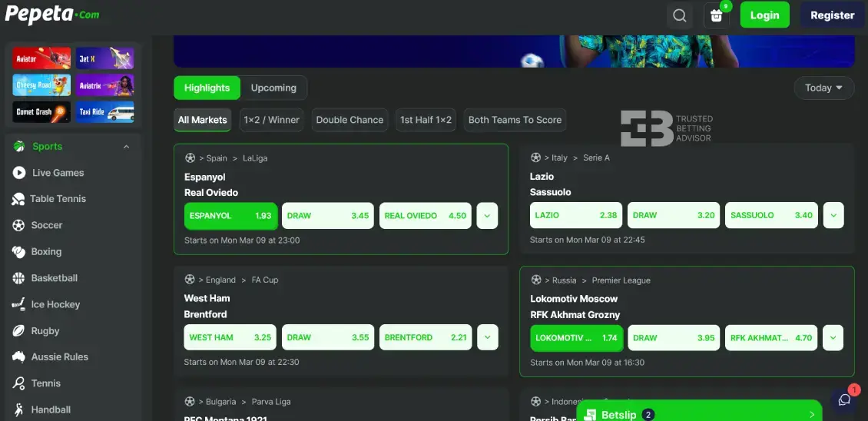This screenshot has width=868, height=421.
Task: Select the 1st Half 1×2 filter
Action: click(x=426, y=120)
